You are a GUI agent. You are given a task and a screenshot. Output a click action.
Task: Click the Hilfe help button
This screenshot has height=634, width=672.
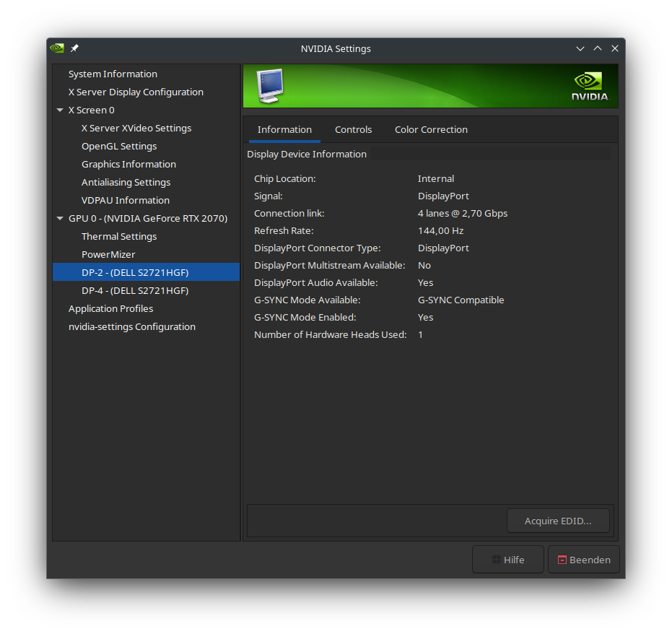tap(508, 560)
